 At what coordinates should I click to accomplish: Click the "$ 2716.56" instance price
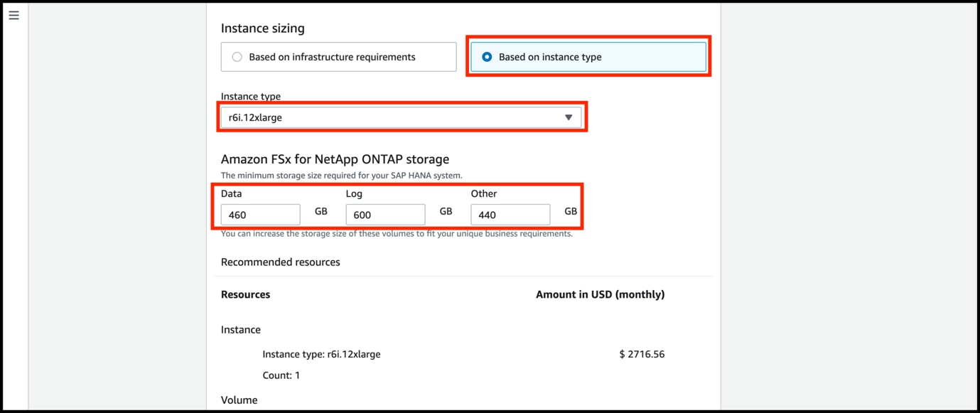(x=642, y=354)
